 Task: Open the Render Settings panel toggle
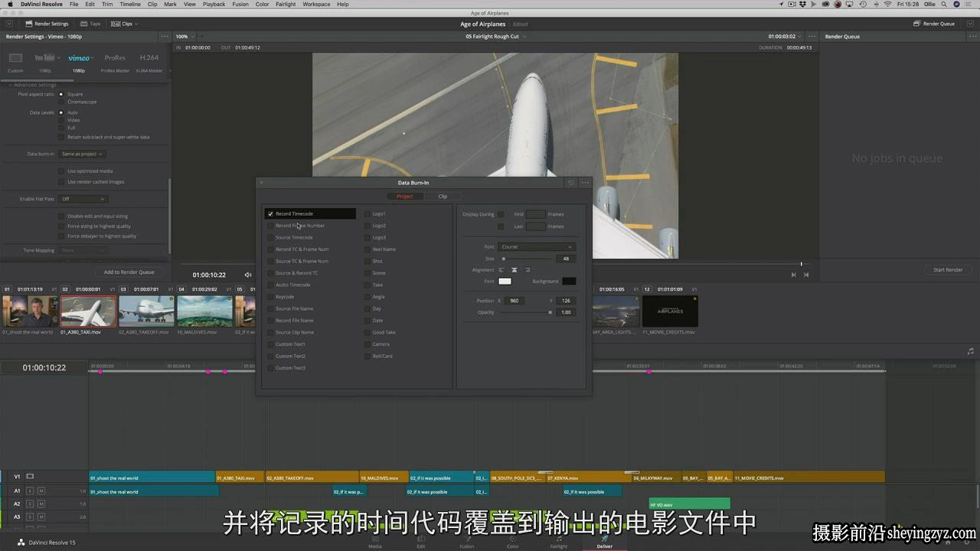(x=47, y=24)
